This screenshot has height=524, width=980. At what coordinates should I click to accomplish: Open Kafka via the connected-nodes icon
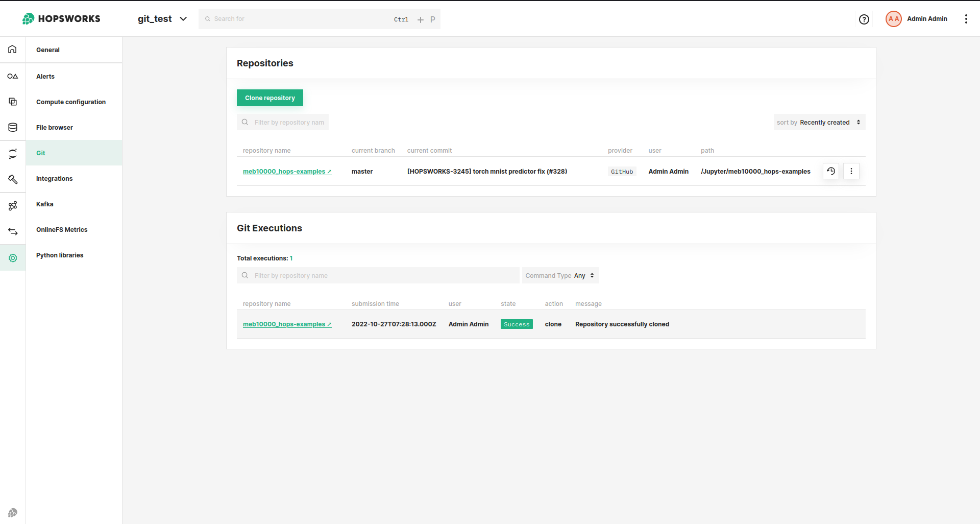coord(13,205)
